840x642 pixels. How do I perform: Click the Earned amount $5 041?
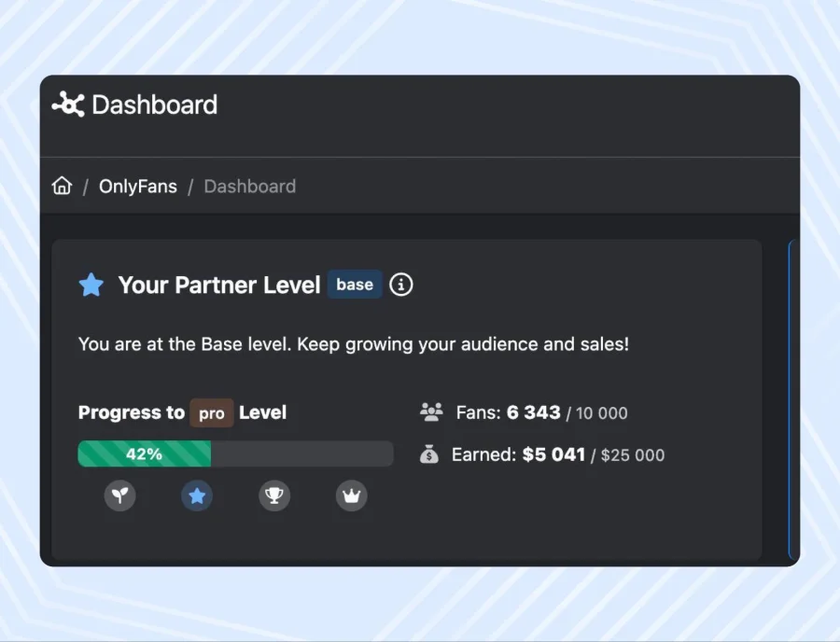tap(553, 454)
